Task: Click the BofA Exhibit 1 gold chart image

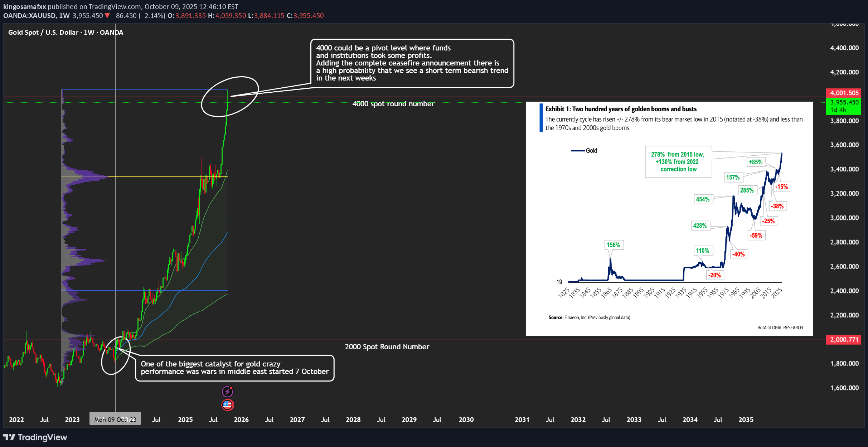Action: pyautogui.click(x=669, y=218)
